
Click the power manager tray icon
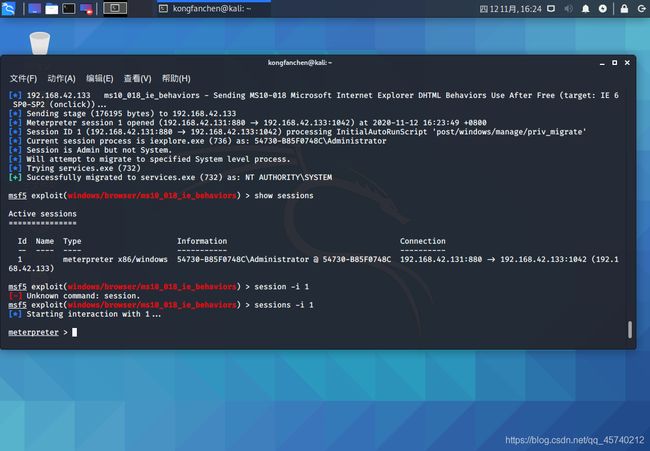click(603, 9)
